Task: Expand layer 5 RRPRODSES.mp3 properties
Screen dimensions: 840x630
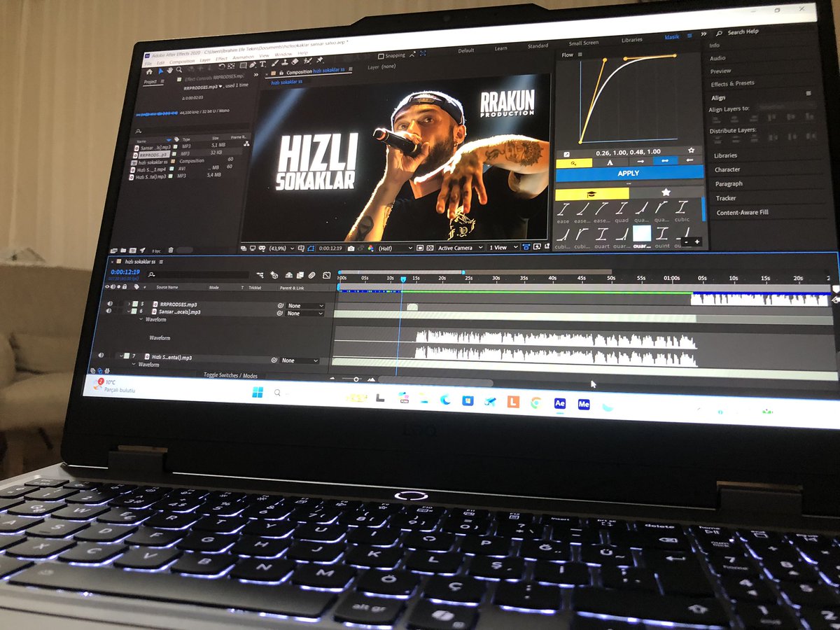Action: tap(129, 304)
